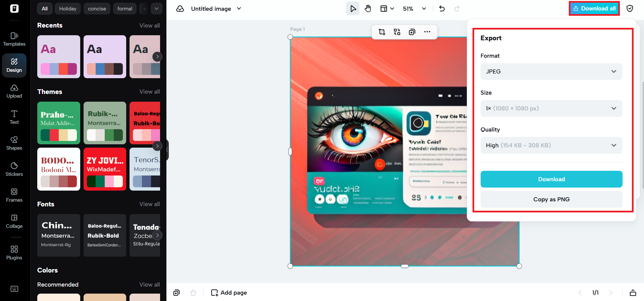Collapse the left design panel handle
Screen dimensions: 644x301
pos(167,150)
